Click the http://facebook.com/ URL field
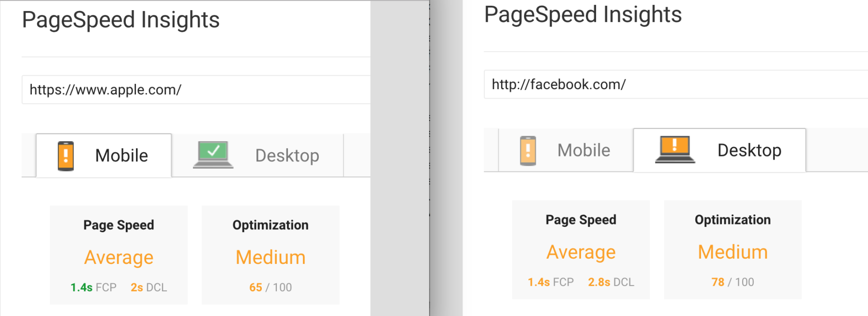Viewport: 868px width, 316px height. pos(676,84)
